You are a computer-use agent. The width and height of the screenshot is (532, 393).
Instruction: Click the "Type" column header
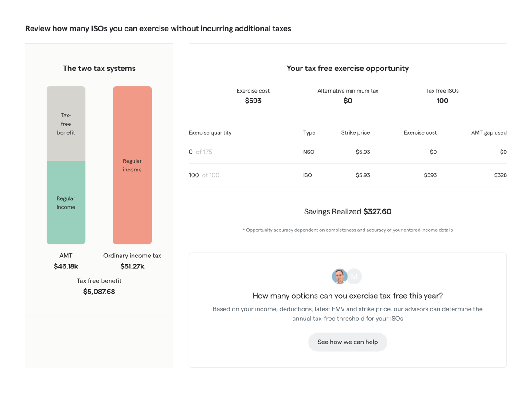coord(309,132)
